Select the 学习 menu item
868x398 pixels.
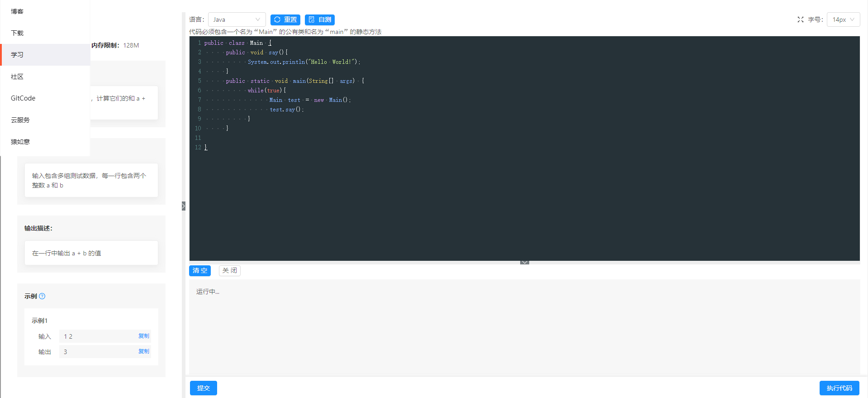(x=45, y=55)
